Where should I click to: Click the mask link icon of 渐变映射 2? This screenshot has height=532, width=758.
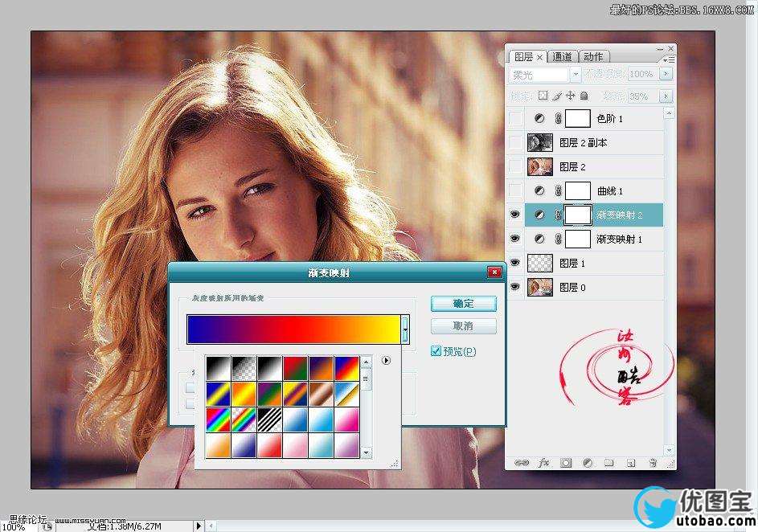(559, 215)
